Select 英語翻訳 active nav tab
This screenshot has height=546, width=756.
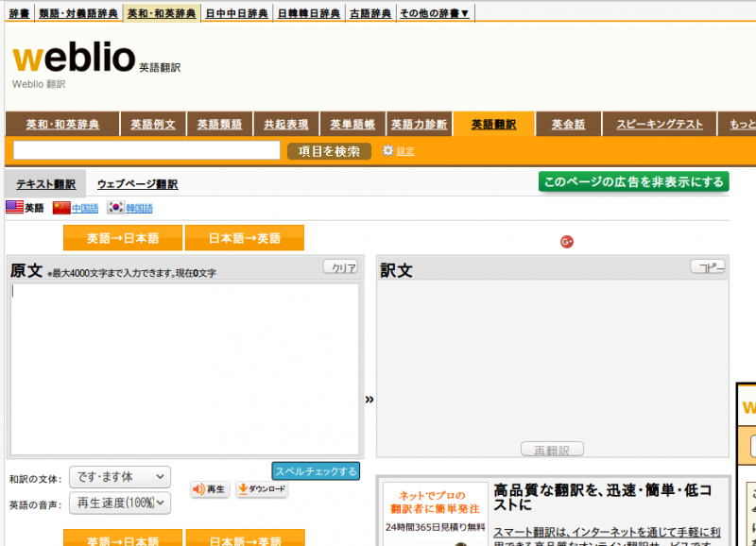pyautogui.click(x=493, y=125)
